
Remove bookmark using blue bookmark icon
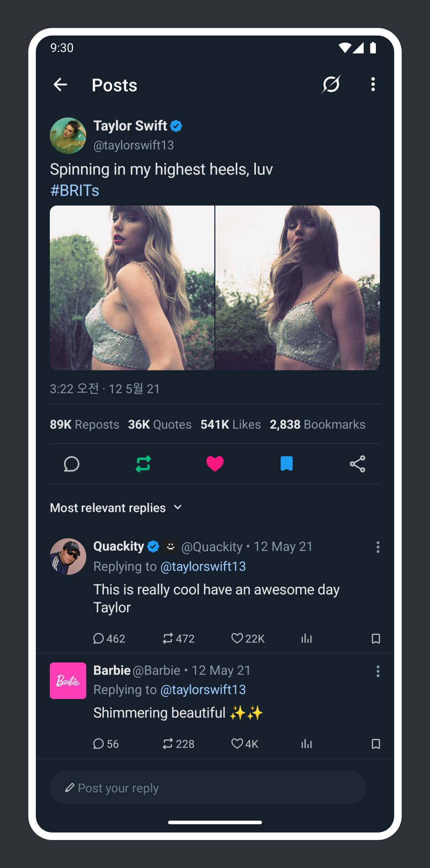[286, 464]
